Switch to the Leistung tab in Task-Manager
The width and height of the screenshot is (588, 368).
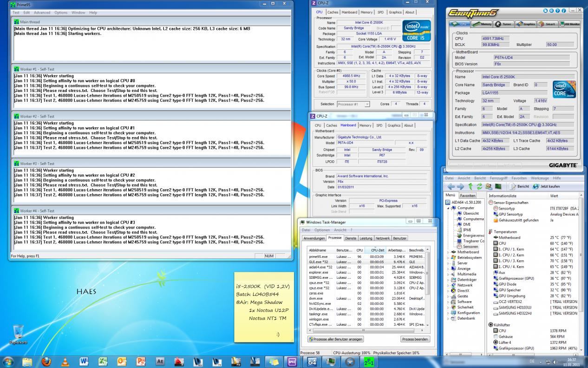pyautogui.click(x=366, y=238)
